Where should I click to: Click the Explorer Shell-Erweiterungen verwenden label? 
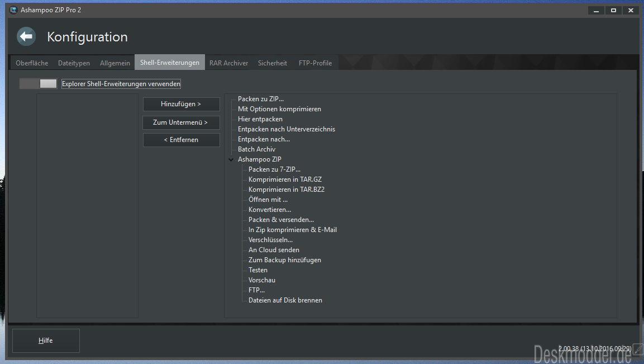pos(121,84)
